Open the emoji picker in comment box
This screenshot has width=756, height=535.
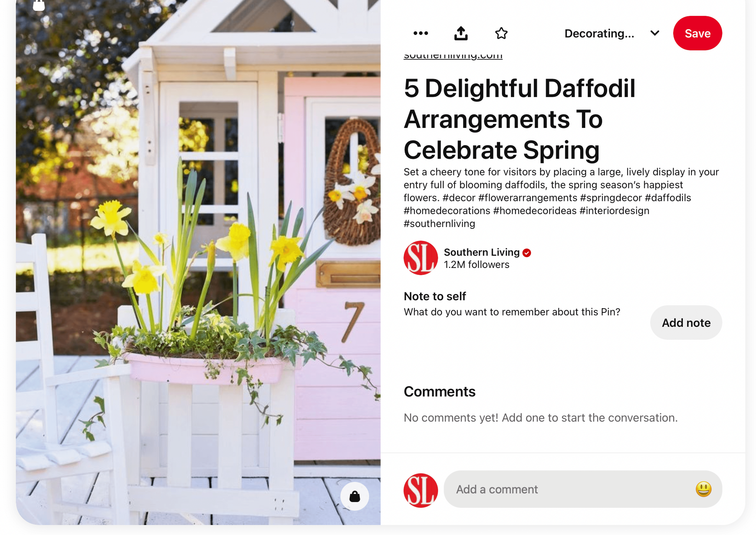point(703,489)
